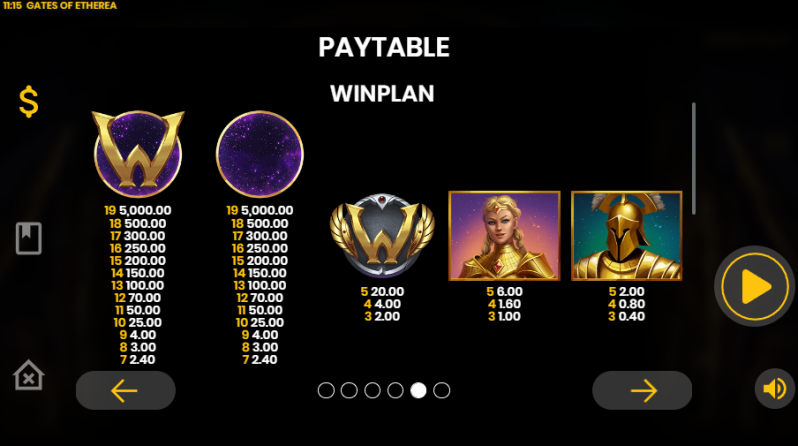Click the paytable vertical scrollbar
The width and height of the screenshot is (798, 446).
(x=693, y=159)
